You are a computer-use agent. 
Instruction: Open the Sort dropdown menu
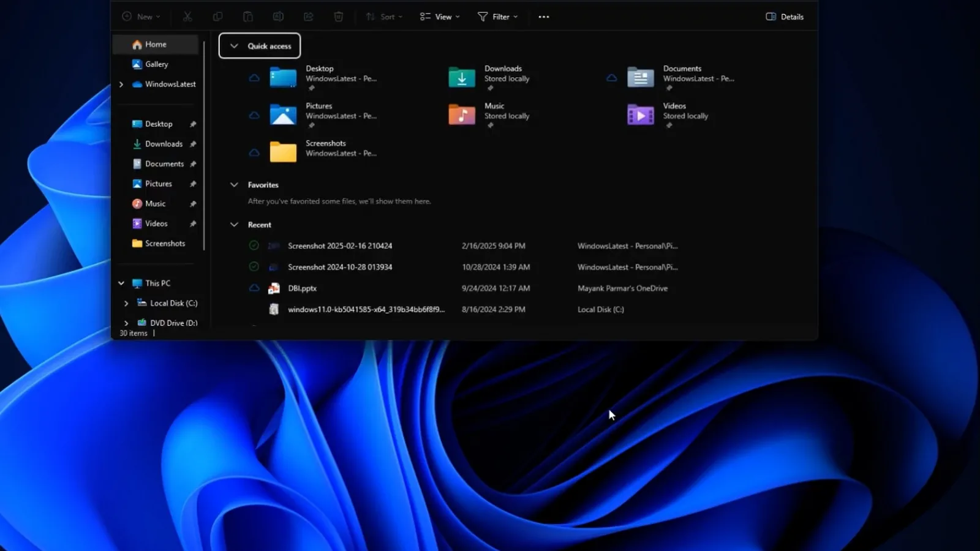(384, 17)
